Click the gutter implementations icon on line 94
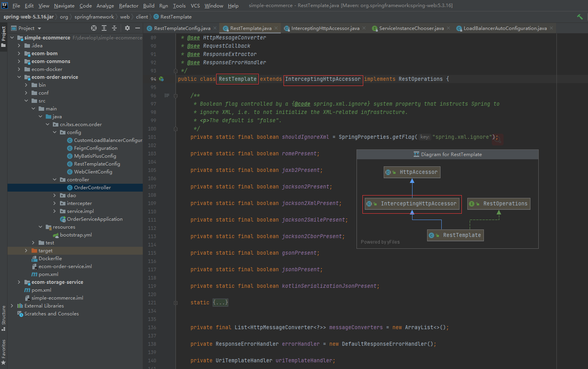 (161, 79)
